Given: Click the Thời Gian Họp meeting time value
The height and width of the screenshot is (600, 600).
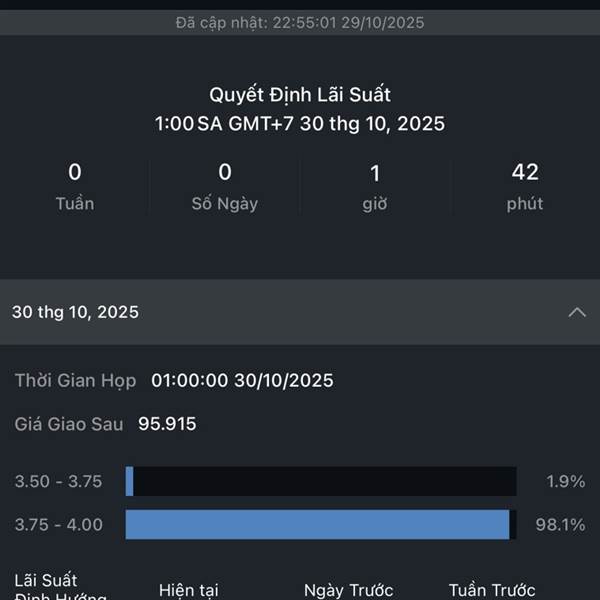Looking at the screenshot, I should 242,380.
